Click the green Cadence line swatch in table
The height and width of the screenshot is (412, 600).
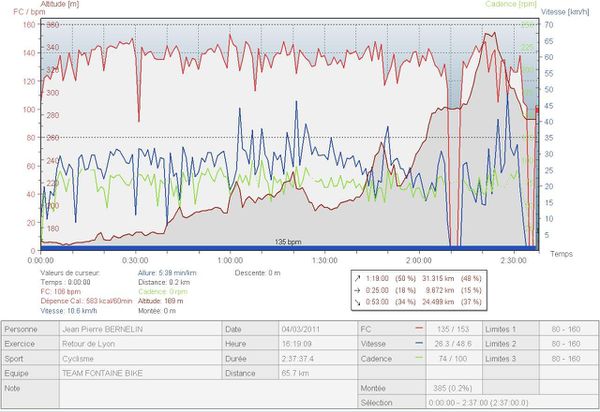pos(419,358)
